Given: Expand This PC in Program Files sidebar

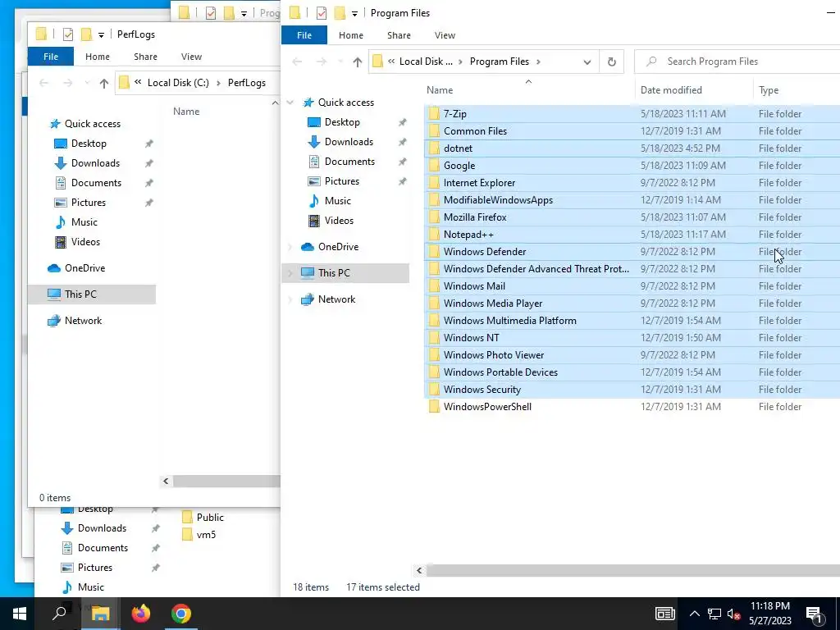Looking at the screenshot, I should 290,273.
